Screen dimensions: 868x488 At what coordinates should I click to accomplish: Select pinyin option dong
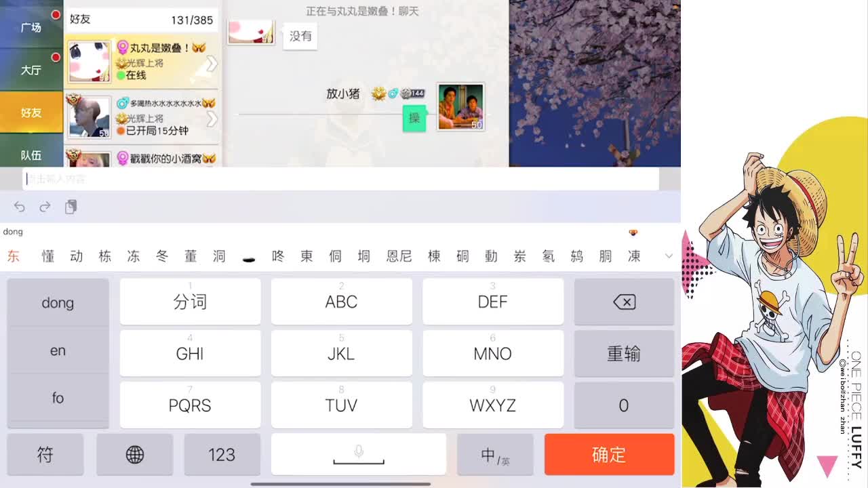58,303
